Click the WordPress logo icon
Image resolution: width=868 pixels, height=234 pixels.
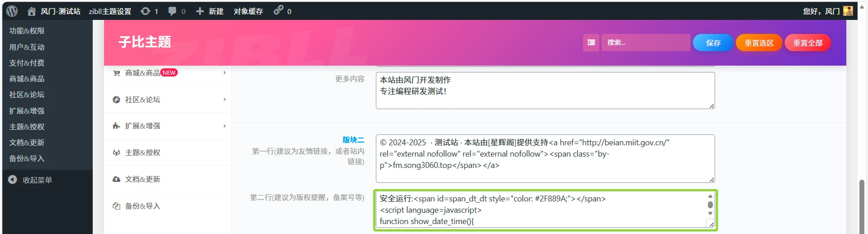[12, 11]
